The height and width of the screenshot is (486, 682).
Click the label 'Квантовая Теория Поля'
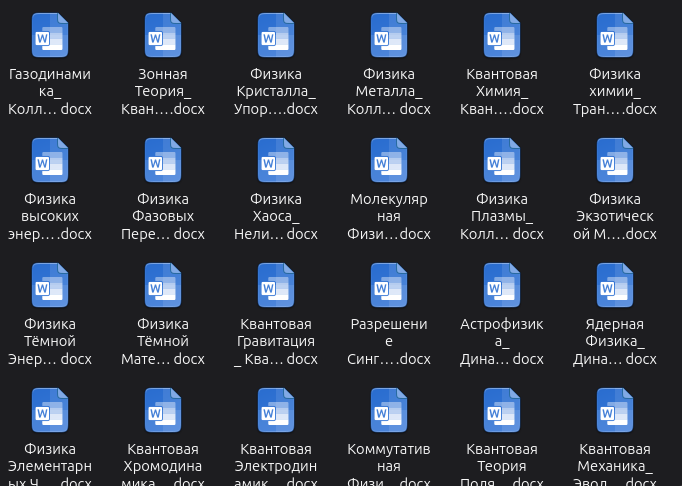(x=502, y=464)
